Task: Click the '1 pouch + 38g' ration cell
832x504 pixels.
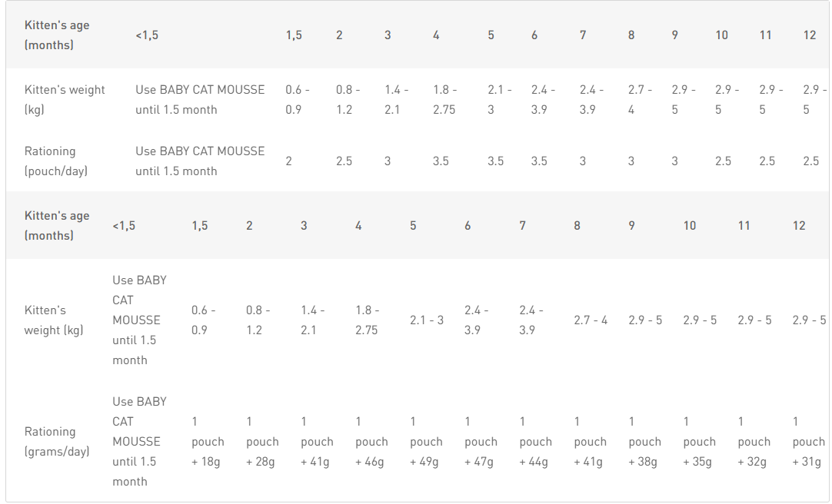Action: click(644, 441)
